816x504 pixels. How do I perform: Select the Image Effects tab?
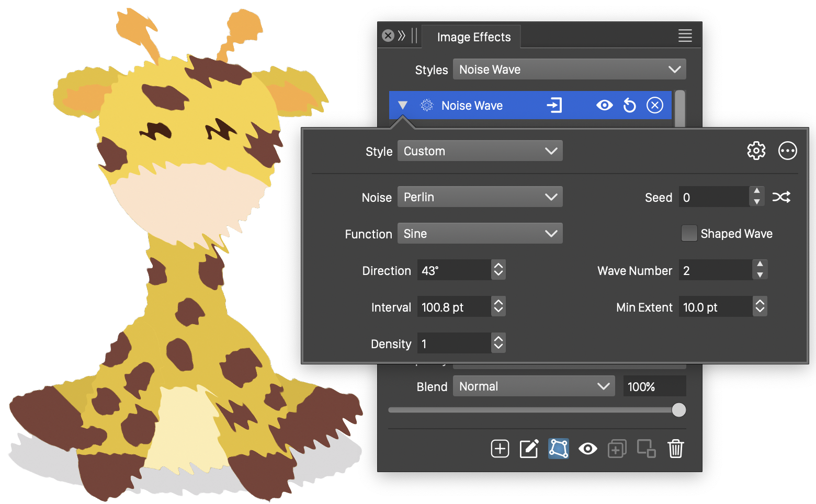(473, 37)
